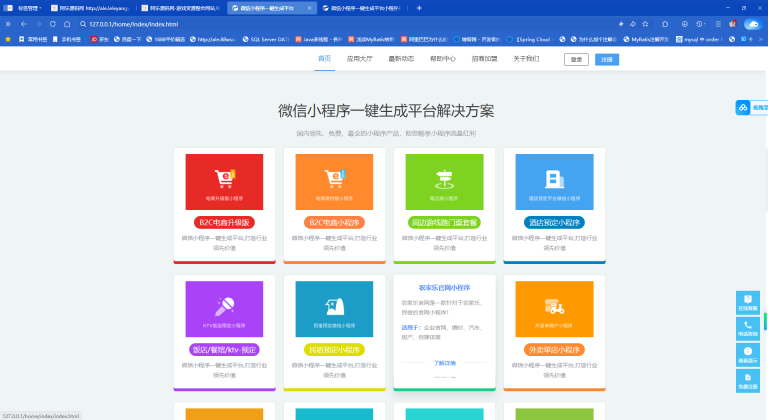Viewport: 768px width, 420px height.
Task: Open the blue 酒店预定 card image
Action: (x=554, y=182)
